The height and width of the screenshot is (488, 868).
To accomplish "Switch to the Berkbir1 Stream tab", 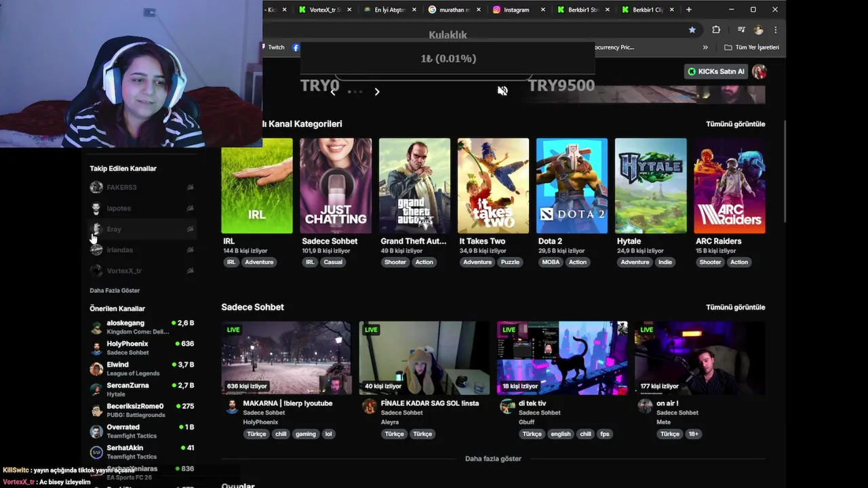I will 584,9.
